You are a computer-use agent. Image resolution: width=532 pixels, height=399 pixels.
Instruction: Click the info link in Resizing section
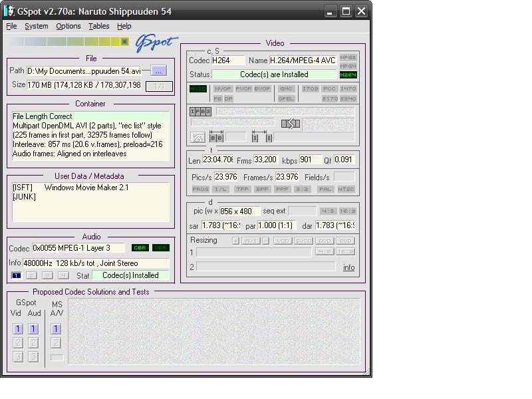click(x=348, y=267)
